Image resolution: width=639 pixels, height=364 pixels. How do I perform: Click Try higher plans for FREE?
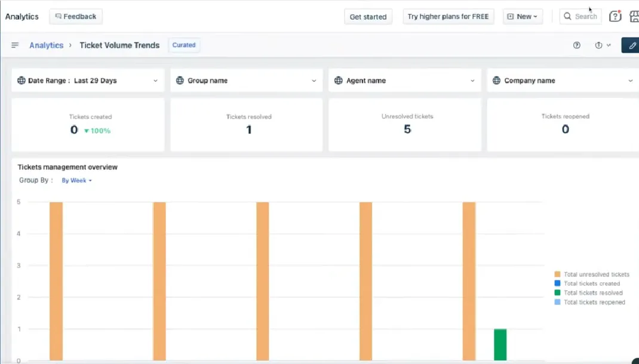(448, 17)
